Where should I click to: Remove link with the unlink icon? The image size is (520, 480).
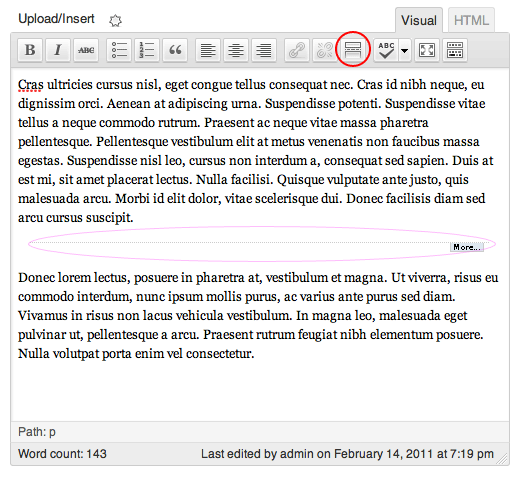tap(325, 50)
